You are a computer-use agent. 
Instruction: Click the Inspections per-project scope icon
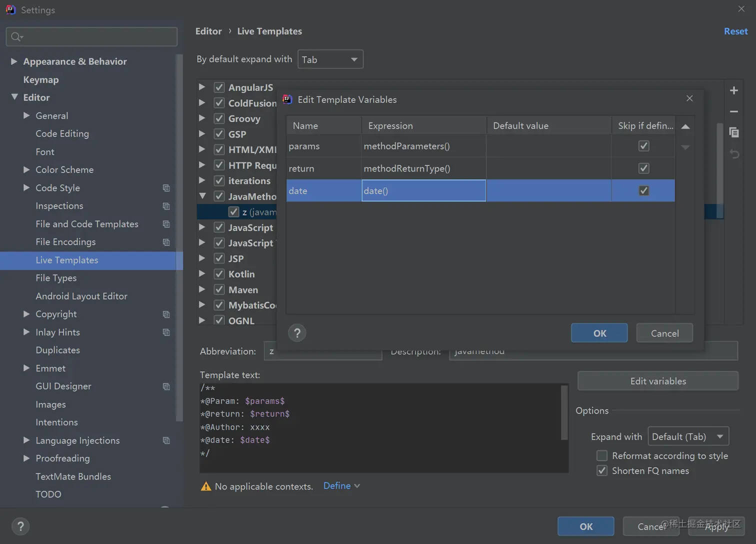click(166, 206)
